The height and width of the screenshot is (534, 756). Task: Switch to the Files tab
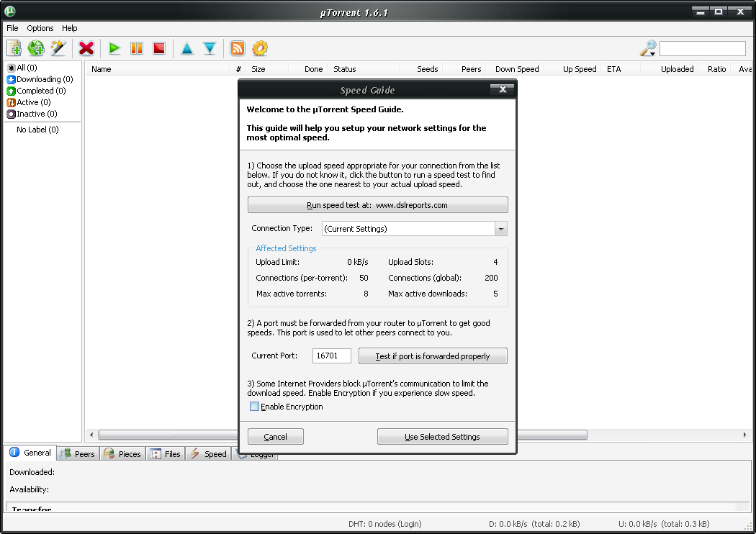coord(166,454)
